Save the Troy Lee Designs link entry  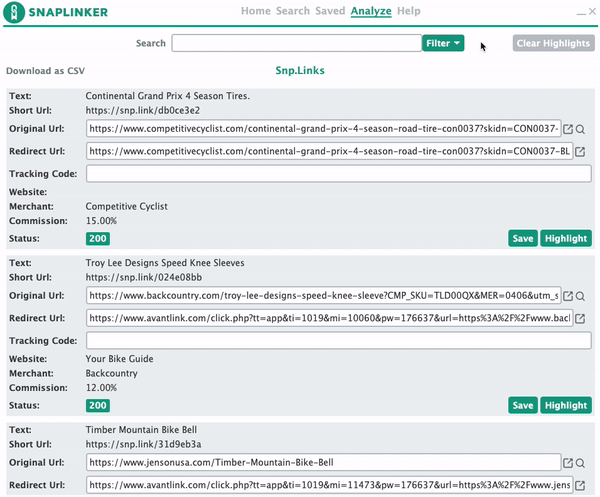(523, 405)
